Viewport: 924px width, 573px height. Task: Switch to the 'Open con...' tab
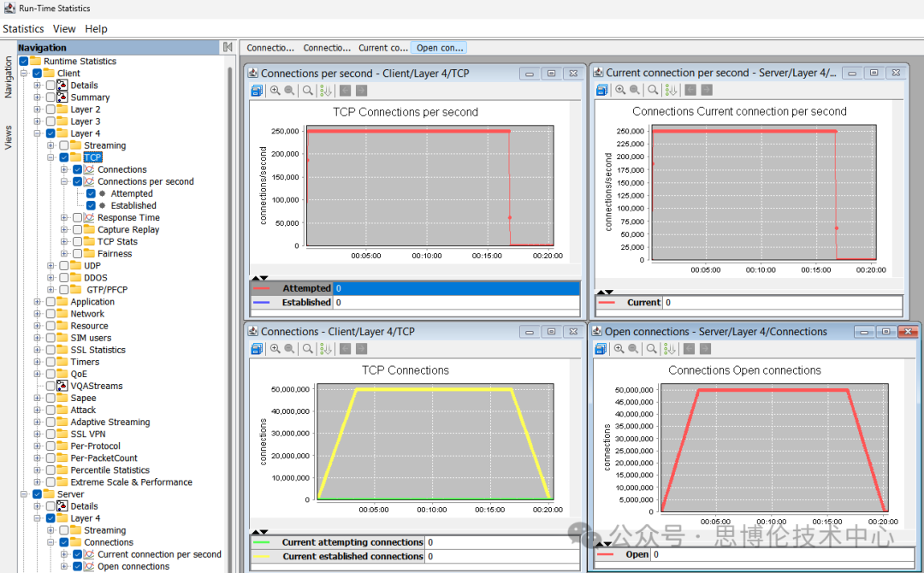440,48
